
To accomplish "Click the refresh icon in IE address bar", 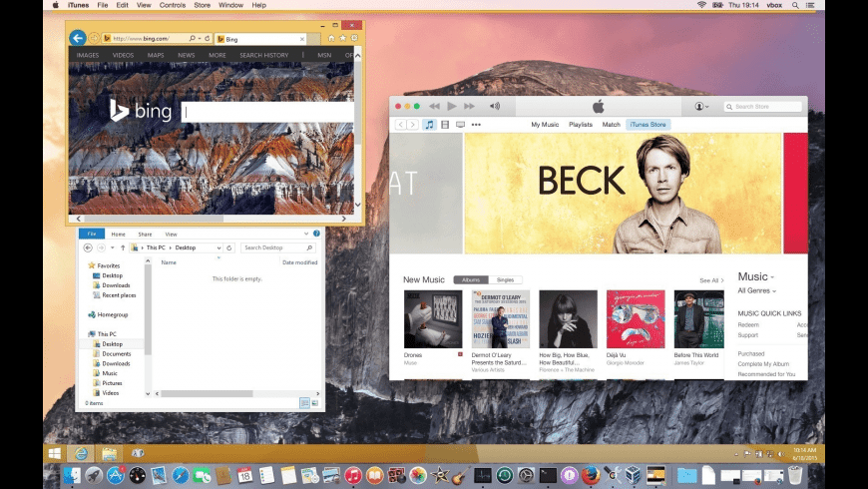I will (x=208, y=38).
